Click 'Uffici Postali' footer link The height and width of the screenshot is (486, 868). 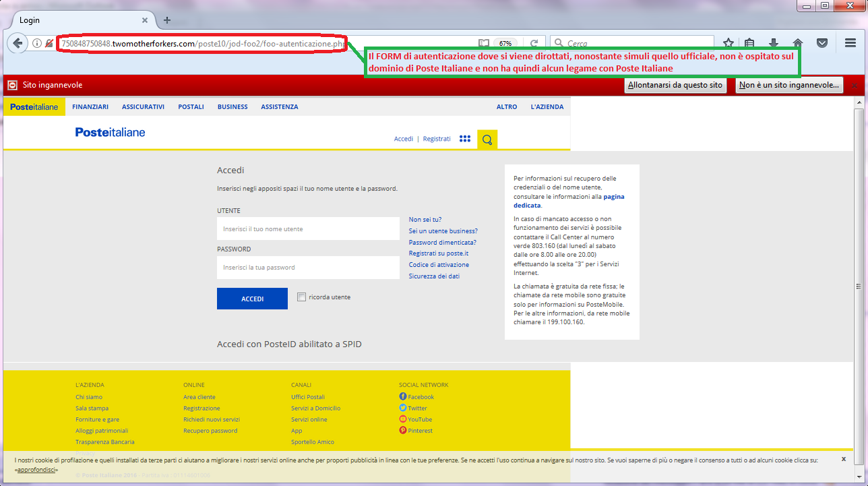308,397
